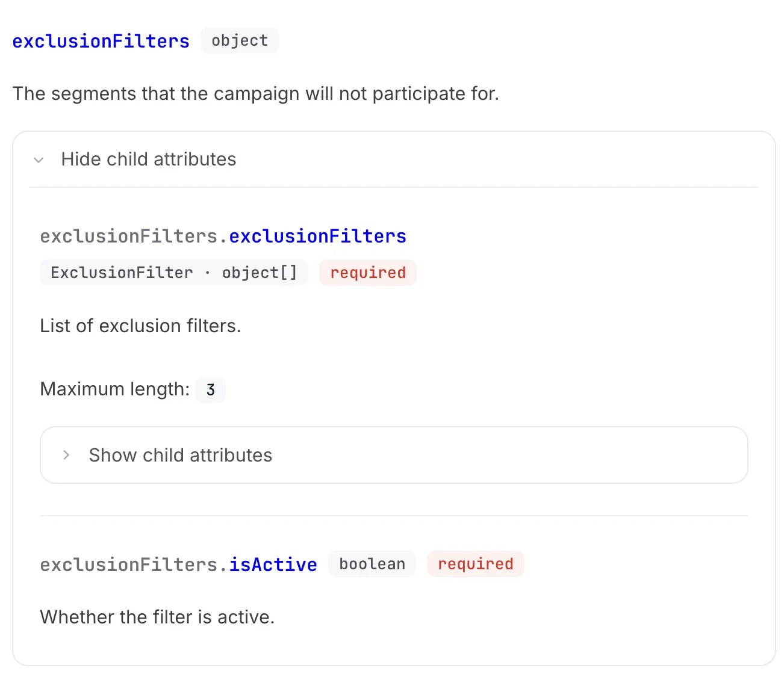
Task: Click the downward disclosure chevron at panel top
Action: point(39,159)
